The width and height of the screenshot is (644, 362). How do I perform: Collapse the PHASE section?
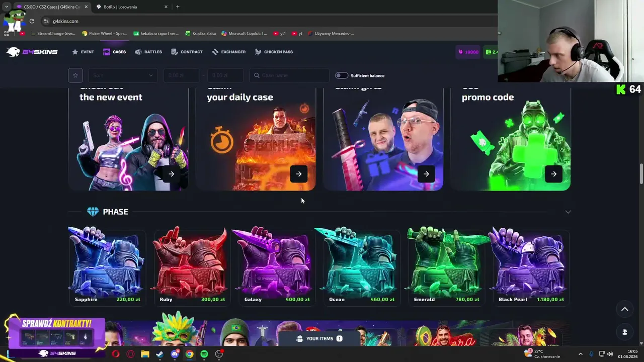(568, 212)
